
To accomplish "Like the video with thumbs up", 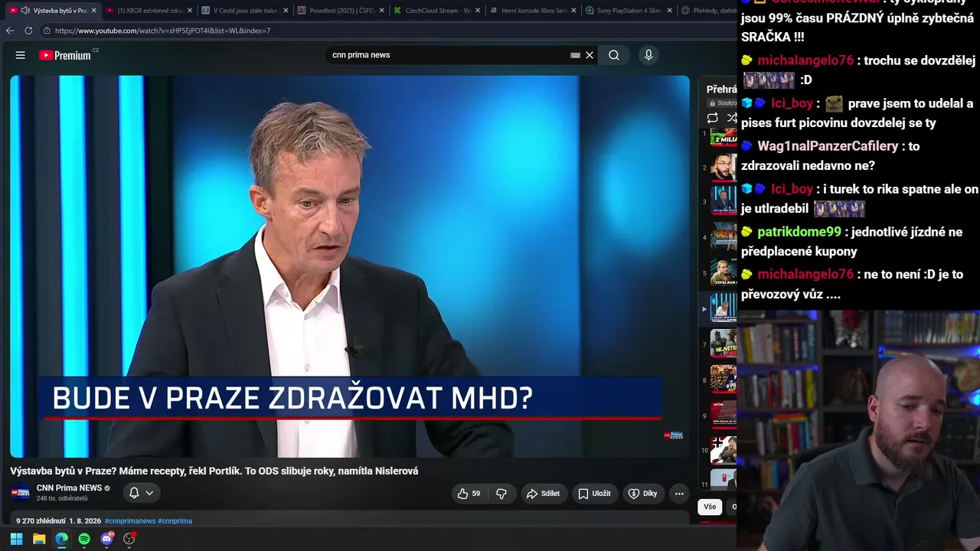I will [x=469, y=494].
